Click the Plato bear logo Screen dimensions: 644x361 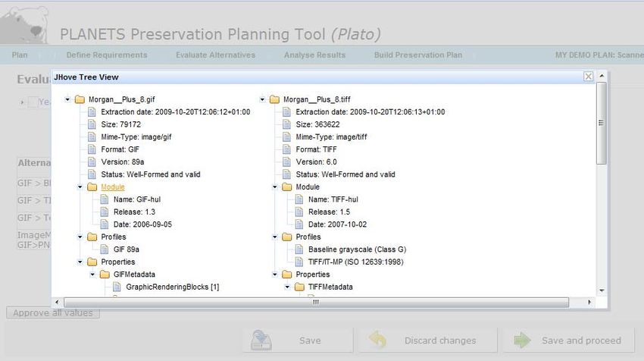pos(26,25)
